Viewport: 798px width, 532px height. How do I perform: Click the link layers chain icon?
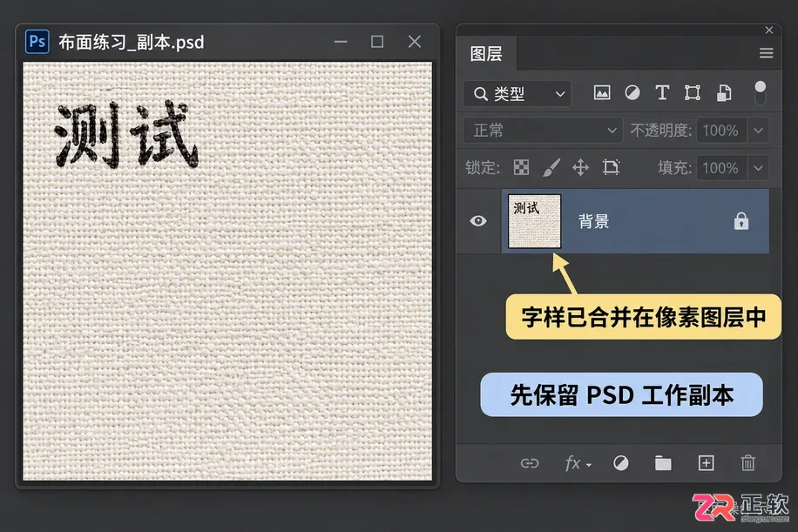[x=530, y=463]
